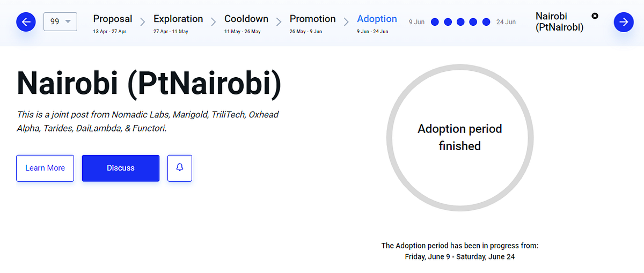Remove the Nairobi (PtNairobi) proposal x icon

(595, 16)
